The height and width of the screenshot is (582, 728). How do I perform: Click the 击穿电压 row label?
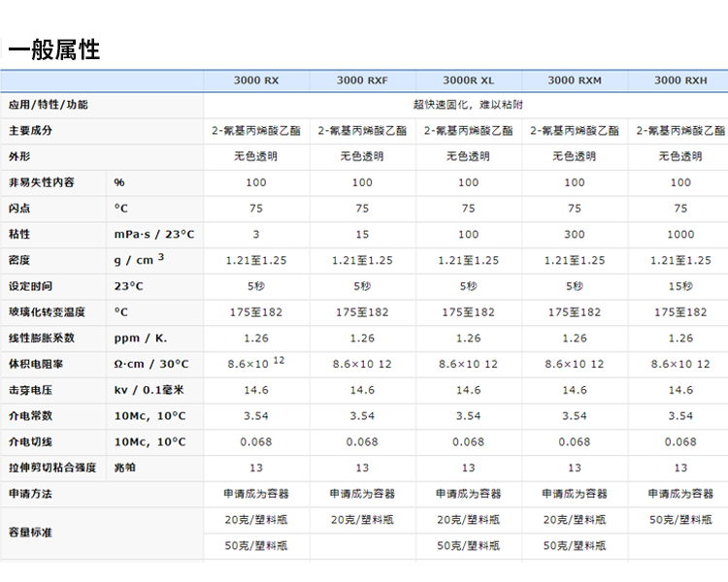[x=30, y=390]
